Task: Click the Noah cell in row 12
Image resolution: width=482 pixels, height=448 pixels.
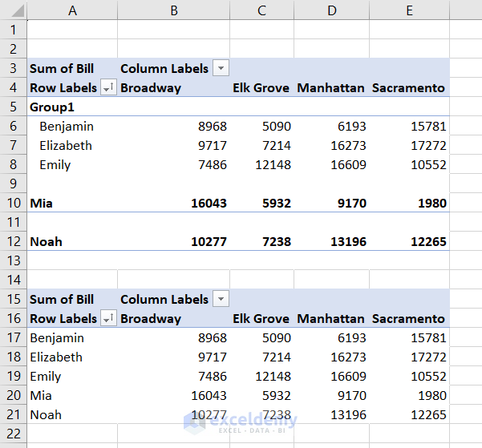Action: [46, 242]
